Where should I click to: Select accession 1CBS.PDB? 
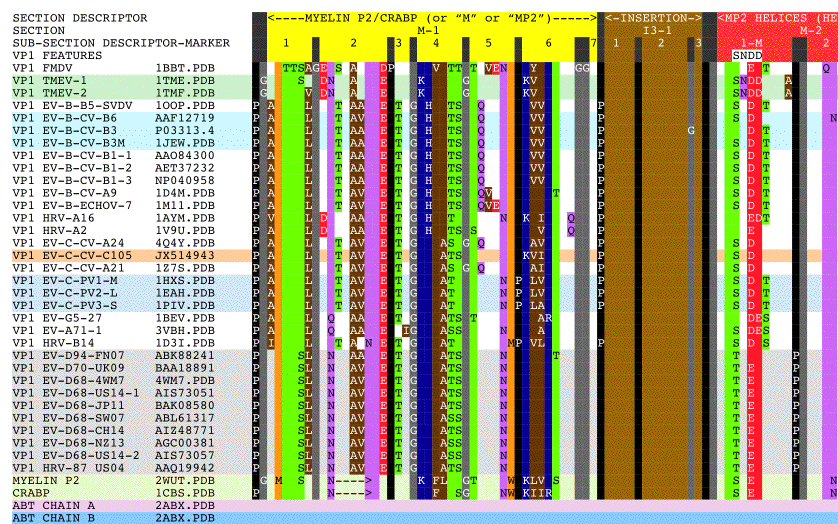[185, 492]
